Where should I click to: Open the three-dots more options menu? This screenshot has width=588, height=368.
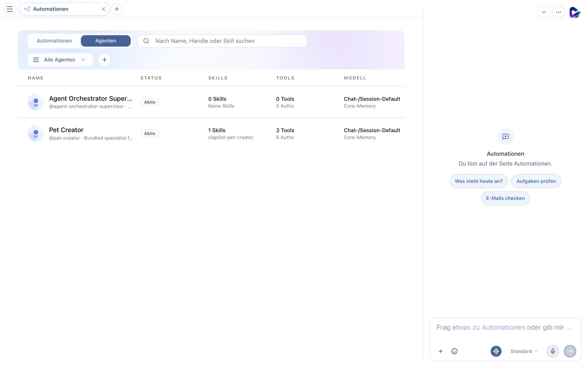click(x=559, y=12)
